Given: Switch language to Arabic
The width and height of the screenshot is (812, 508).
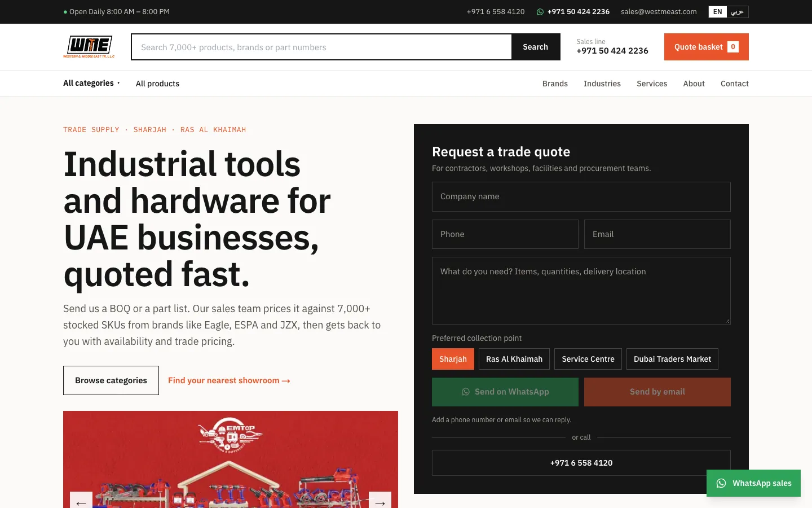Looking at the screenshot, I should click(737, 12).
